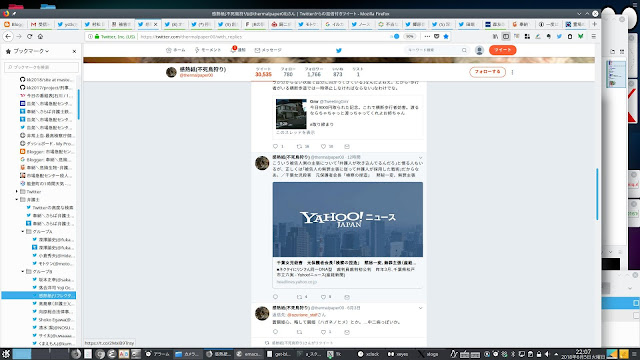Collapse the 弁護士 bookmark folder
This screenshot has height=360, width=640.
pyautogui.click(x=17, y=200)
